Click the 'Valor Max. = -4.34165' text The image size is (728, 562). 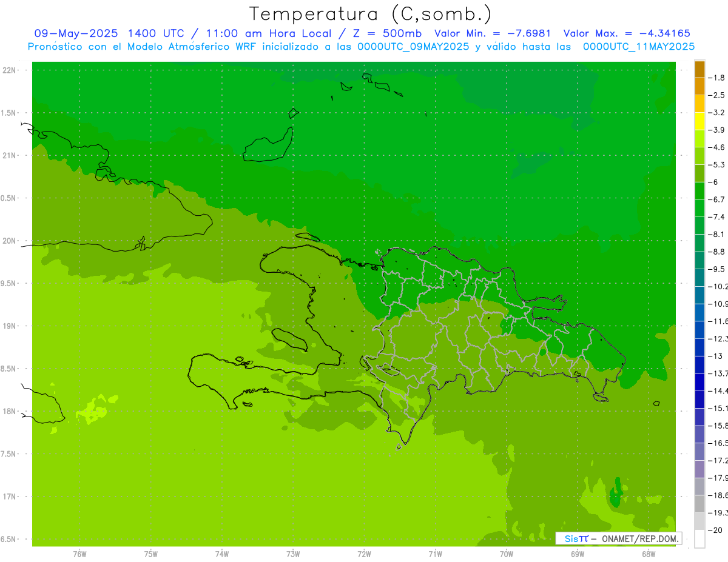click(627, 33)
